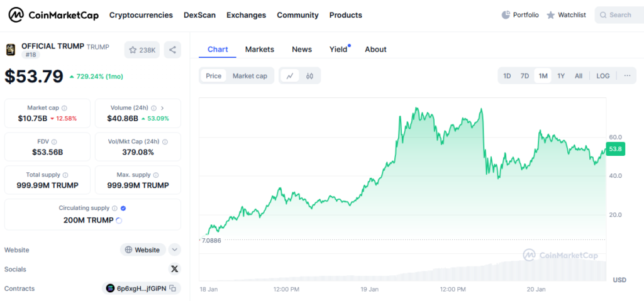Viewport: 644px width, 301px height.
Task: Click the $53.56B FDV value
Action: pos(47,152)
